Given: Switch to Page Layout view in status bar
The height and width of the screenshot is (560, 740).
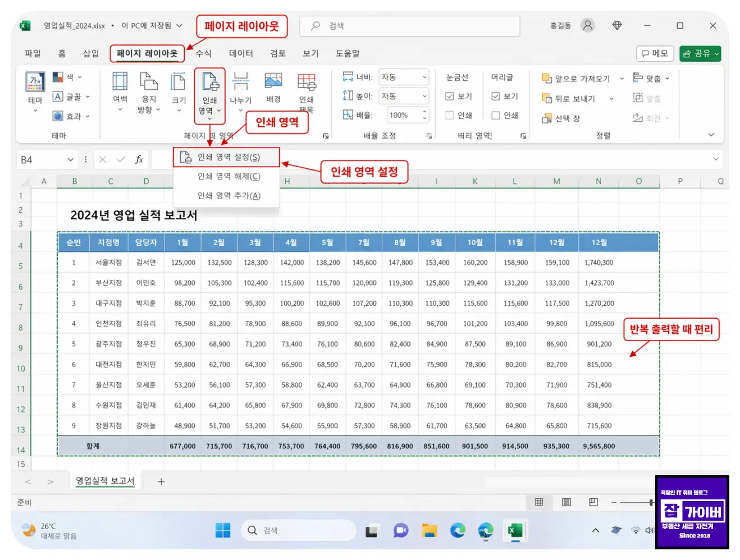Looking at the screenshot, I should 567,502.
